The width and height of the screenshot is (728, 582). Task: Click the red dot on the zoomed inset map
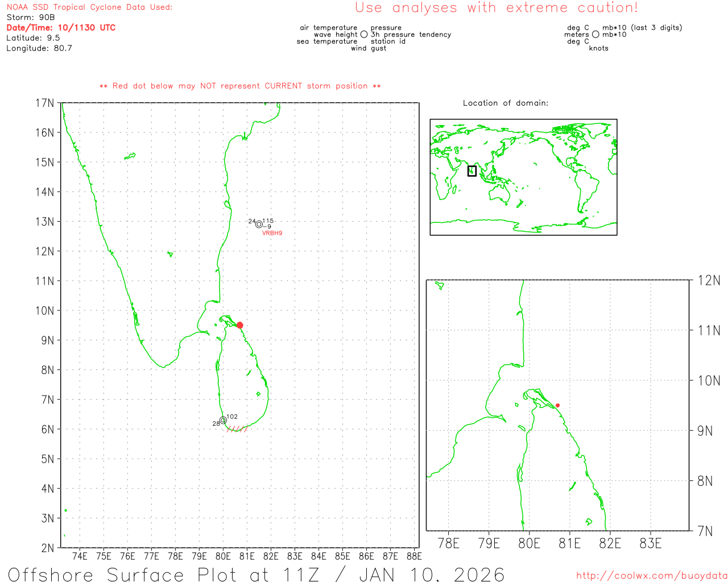click(557, 405)
